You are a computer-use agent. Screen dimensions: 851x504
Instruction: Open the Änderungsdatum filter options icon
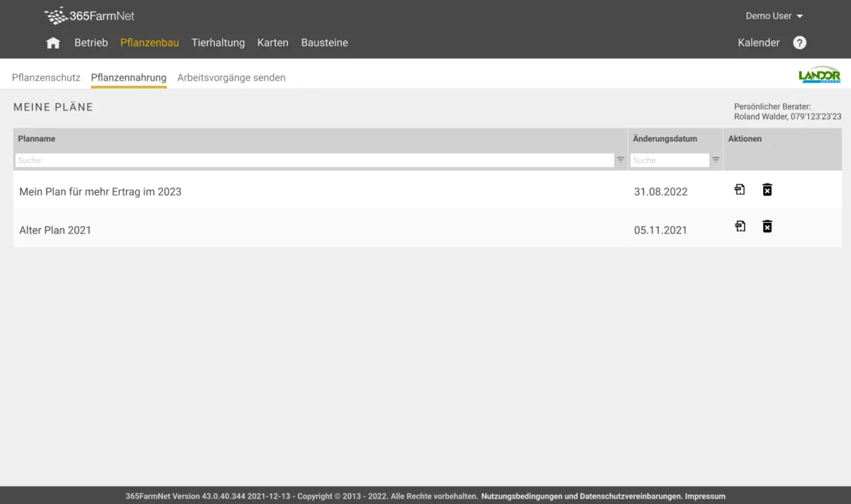pyautogui.click(x=716, y=160)
